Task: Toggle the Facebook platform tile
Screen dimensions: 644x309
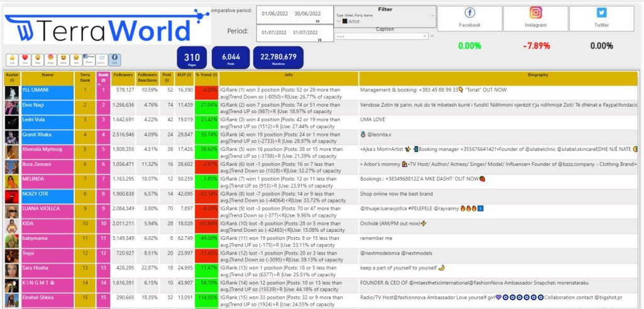Action: coord(469,18)
